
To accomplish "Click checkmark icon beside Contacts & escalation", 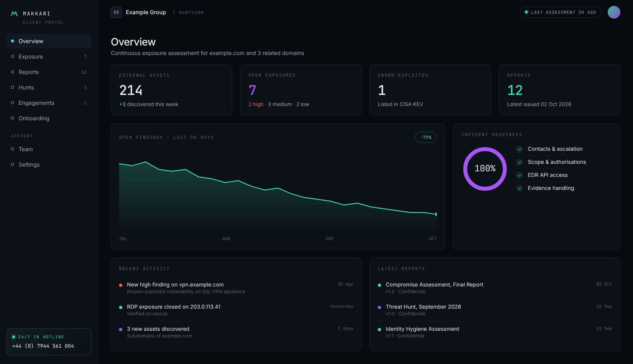I will point(519,149).
